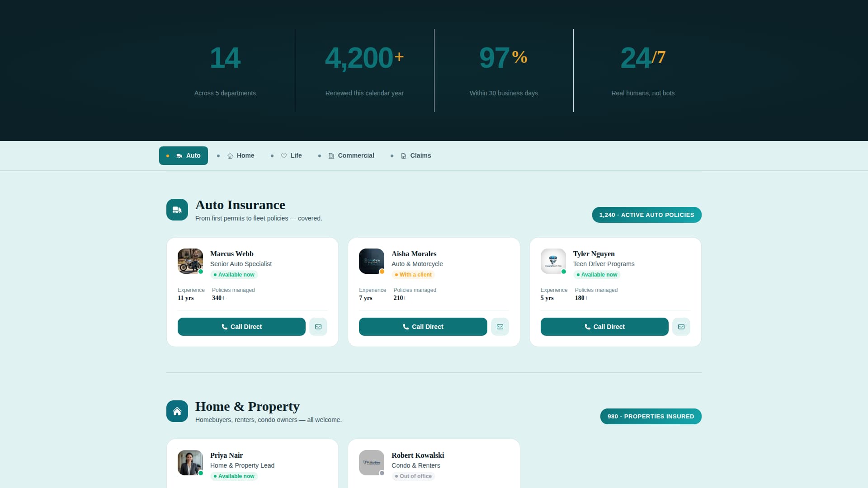Image resolution: width=868 pixels, height=488 pixels.
Task: Select the Priya Nair name heading
Action: [x=226, y=455]
